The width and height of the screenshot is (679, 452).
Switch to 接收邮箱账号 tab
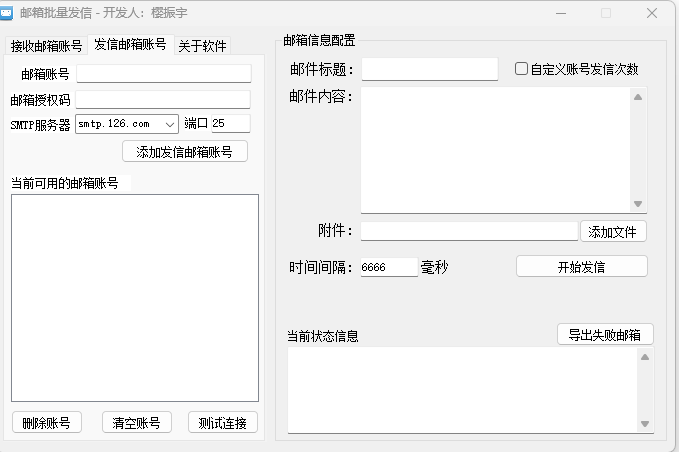(x=47, y=46)
